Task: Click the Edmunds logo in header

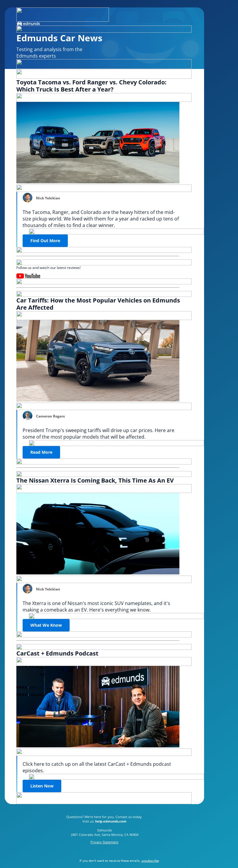Action: [x=28, y=23]
